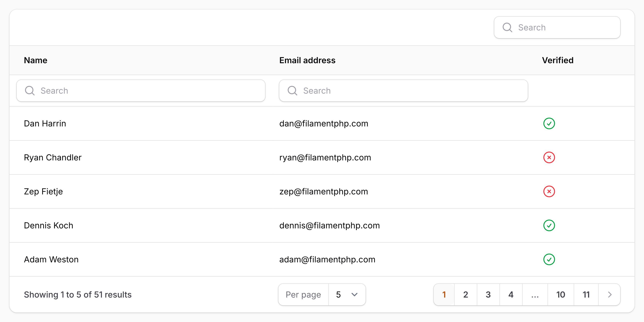Toggle the verified badge on Ryan Chandler's row
This screenshot has height=322, width=644.
[549, 157]
